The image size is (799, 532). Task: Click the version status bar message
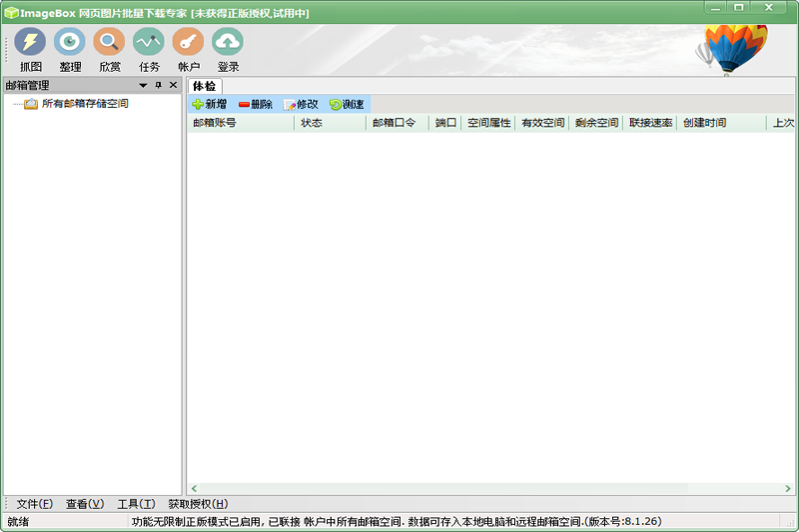point(397,522)
